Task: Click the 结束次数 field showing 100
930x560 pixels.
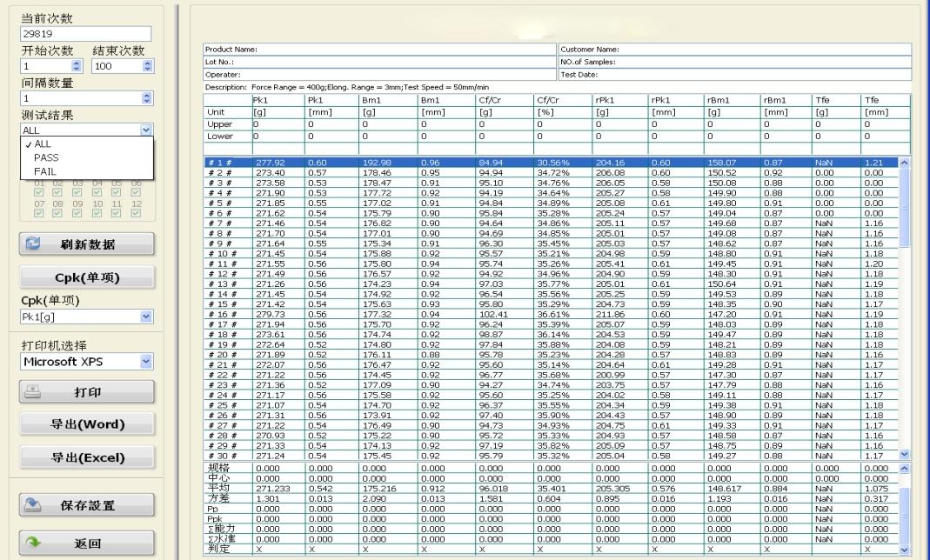Action: [x=117, y=66]
